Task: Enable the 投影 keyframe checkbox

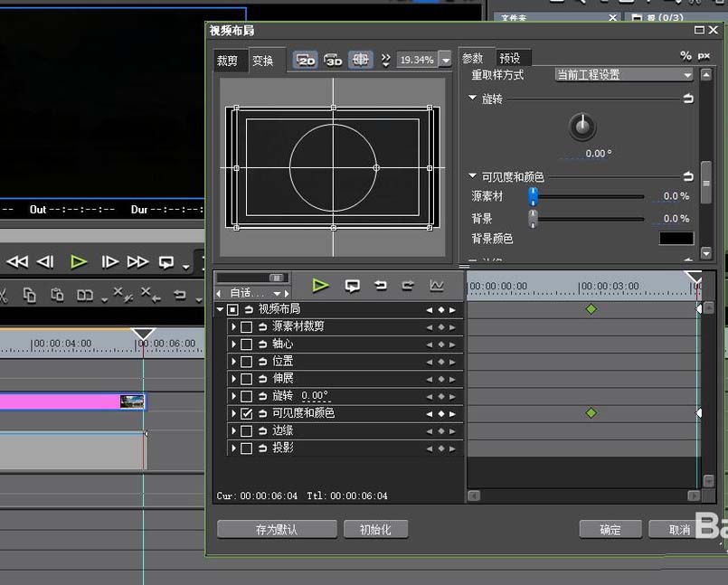Action: pos(247,448)
